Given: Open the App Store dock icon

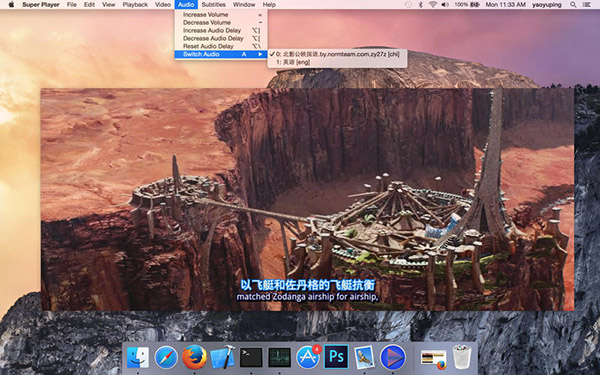Looking at the screenshot, I should [x=308, y=357].
